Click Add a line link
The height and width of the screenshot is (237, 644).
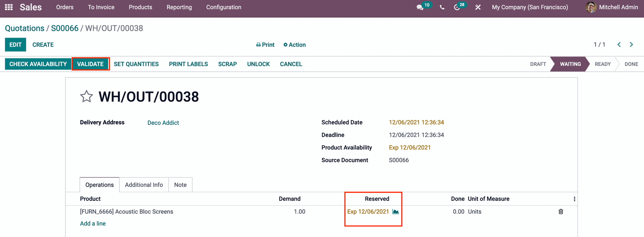[x=93, y=224]
